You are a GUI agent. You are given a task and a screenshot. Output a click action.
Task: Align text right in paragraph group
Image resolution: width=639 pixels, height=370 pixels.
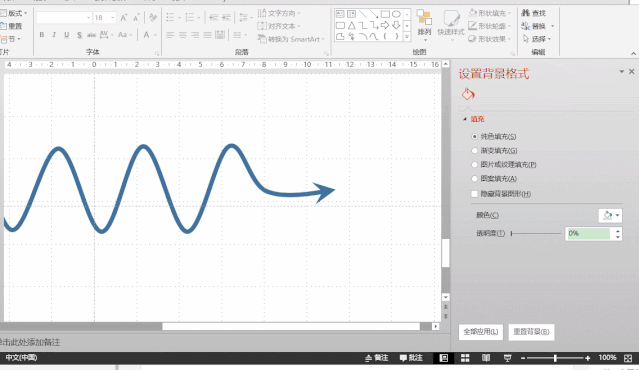[x=195, y=35]
